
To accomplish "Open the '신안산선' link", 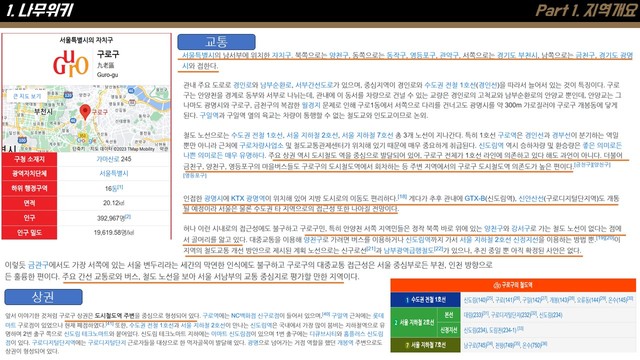I will (x=531, y=198).
